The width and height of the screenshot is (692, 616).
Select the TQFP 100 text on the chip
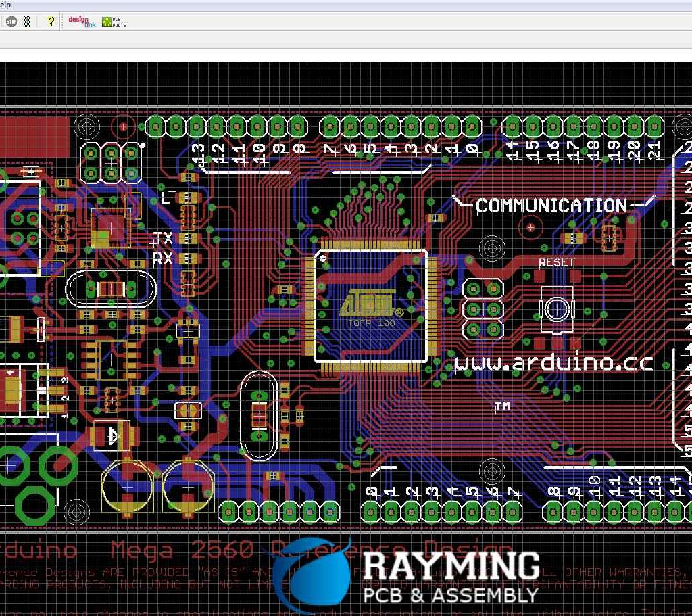click(x=371, y=323)
